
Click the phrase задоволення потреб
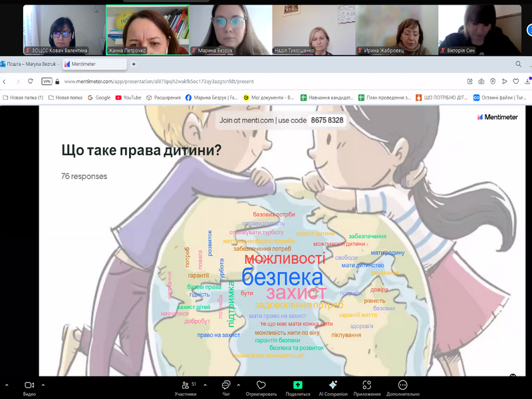299,305
